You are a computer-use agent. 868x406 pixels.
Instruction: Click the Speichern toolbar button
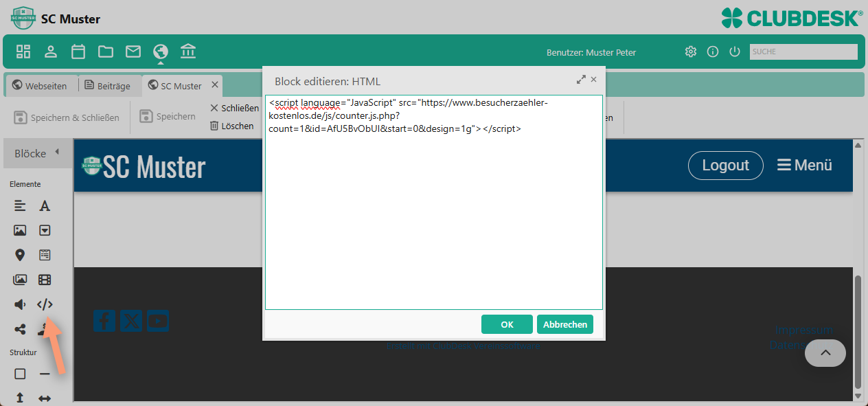coord(168,116)
